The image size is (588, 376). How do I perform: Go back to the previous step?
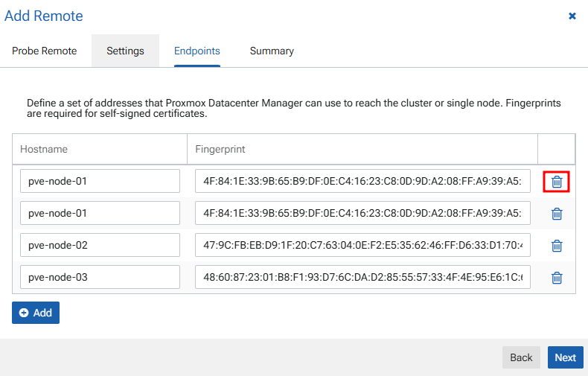point(521,357)
